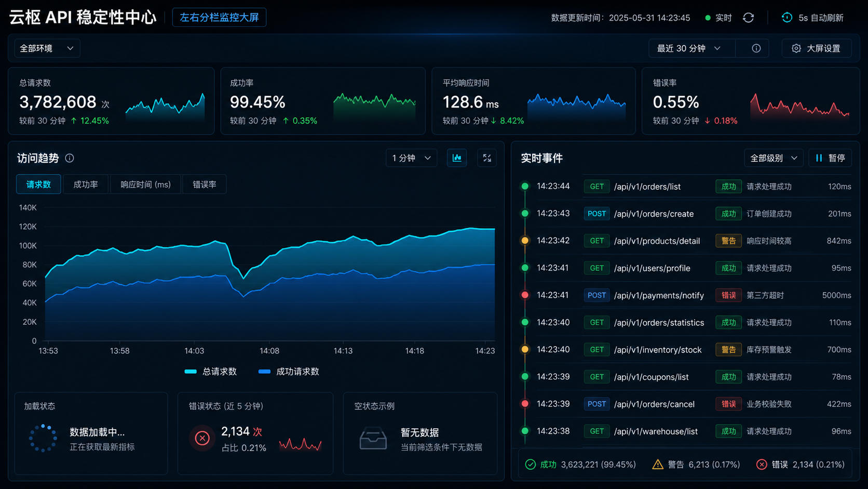The image size is (868, 489).
Task: Click the red status dot for /api/v1/orders/cancel
Action: (x=525, y=404)
